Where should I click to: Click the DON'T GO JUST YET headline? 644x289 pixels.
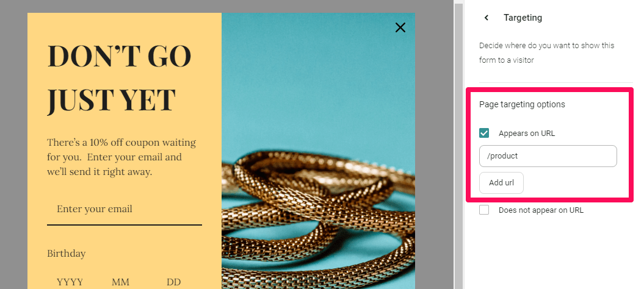click(x=119, y=78)
